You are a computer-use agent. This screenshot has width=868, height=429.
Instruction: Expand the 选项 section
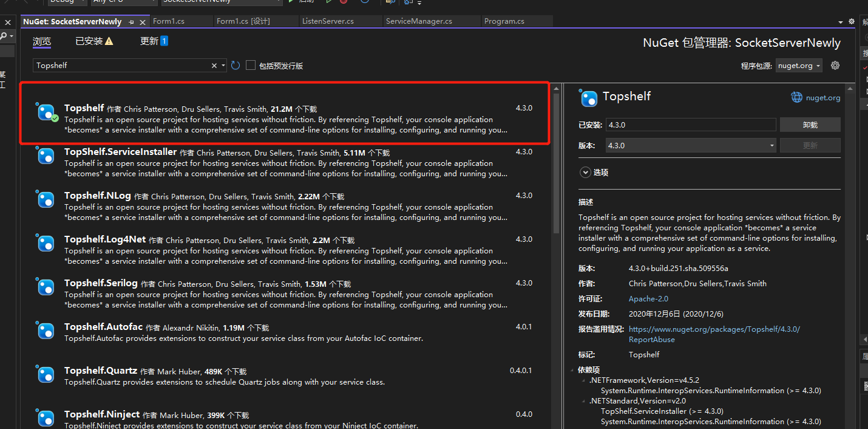pos(586,173)
